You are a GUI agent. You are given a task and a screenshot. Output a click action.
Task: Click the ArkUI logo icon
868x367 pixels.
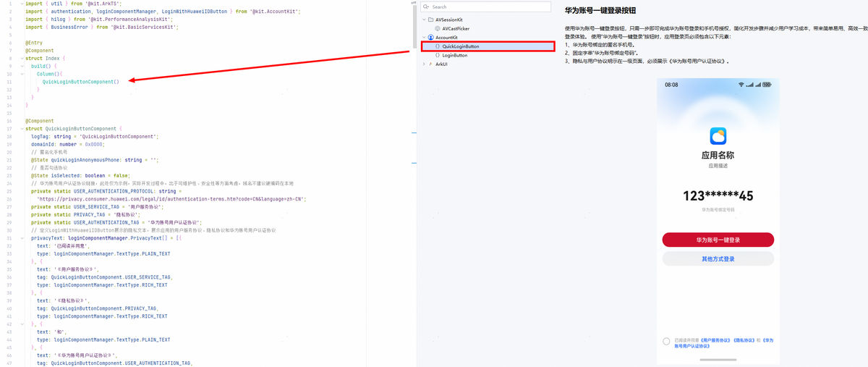[430, 64]
